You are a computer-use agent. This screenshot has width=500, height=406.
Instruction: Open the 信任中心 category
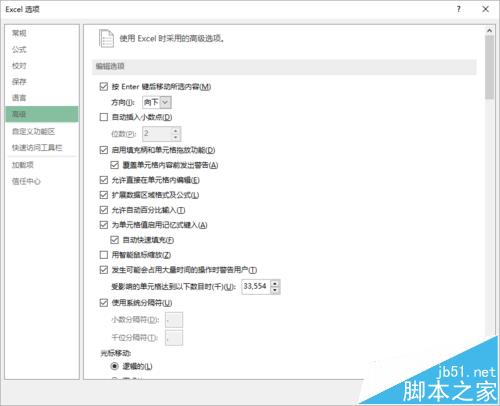coord(26,181)
